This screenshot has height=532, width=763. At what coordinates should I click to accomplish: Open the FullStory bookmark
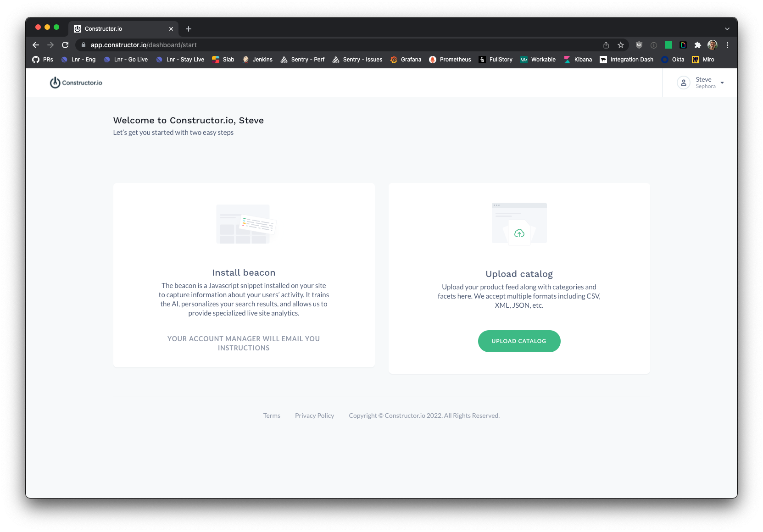(496, 60)
